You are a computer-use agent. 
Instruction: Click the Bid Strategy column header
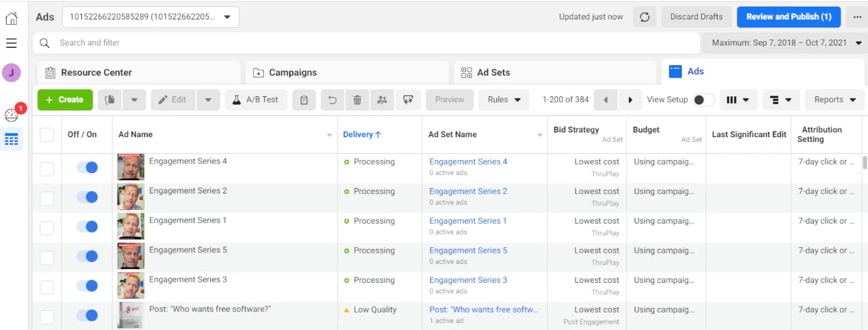coord(576,130)
